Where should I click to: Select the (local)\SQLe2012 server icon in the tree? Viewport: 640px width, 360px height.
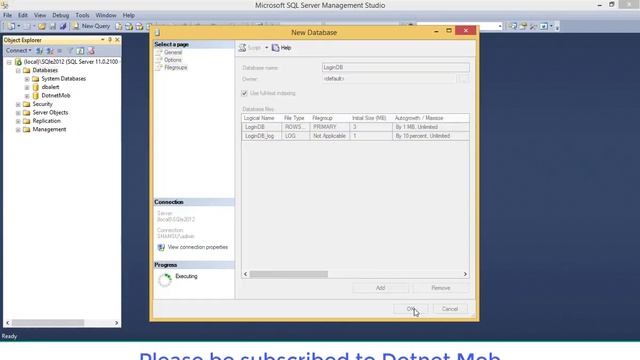tap(18, 62)
